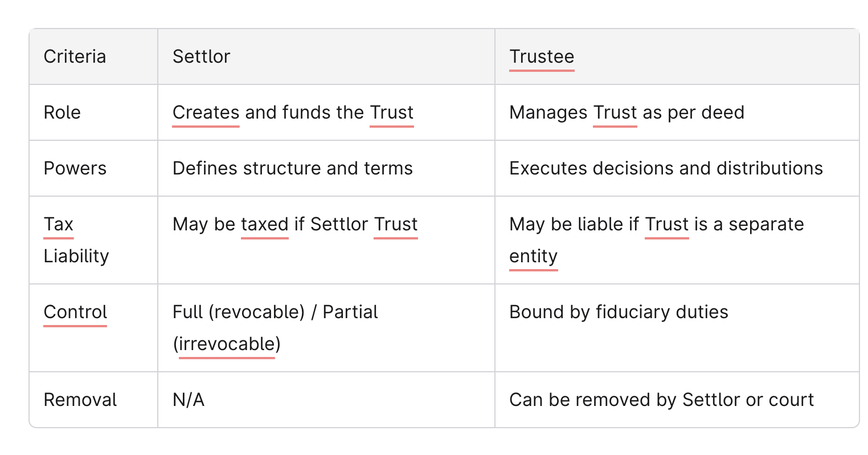Click the underlined word Tax
Screen dimensions: 868x455
coord(59,224)
